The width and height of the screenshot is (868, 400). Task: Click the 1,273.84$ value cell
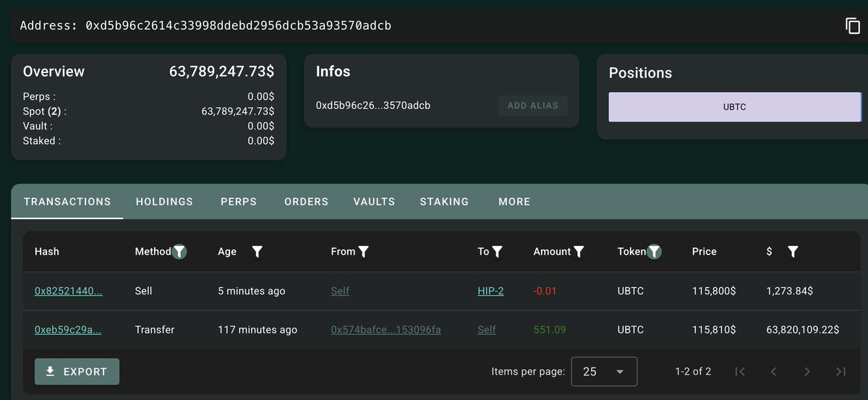789,291
